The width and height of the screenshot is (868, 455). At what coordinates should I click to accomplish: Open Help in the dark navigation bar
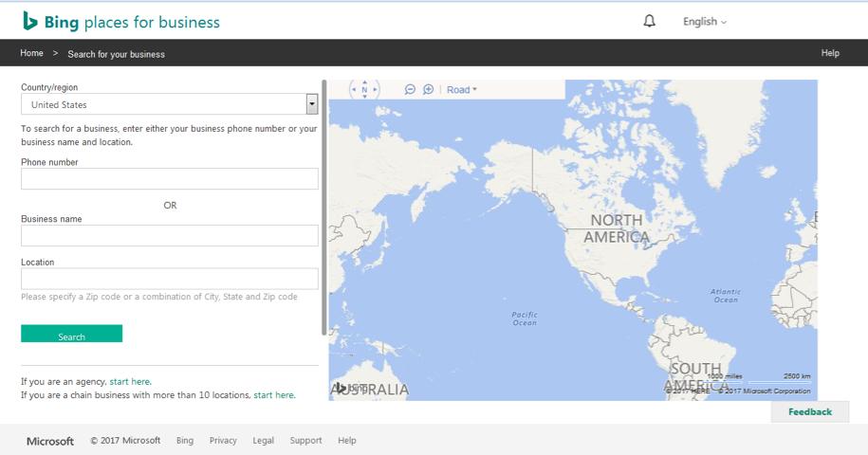pos(830,53)
